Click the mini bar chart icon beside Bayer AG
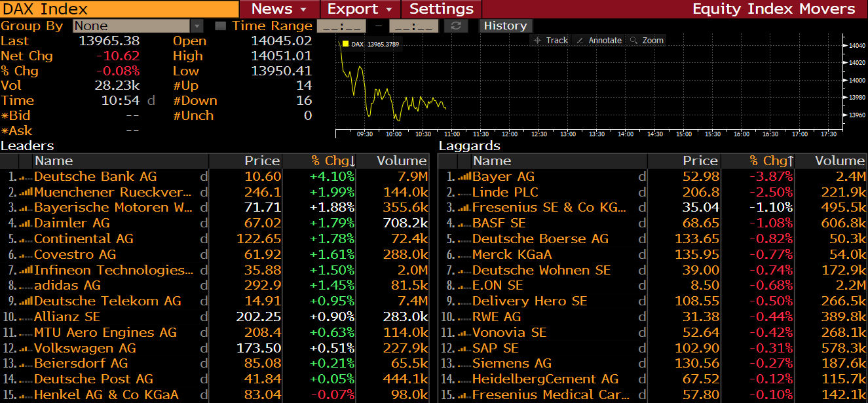 click(x=464, y=177)
